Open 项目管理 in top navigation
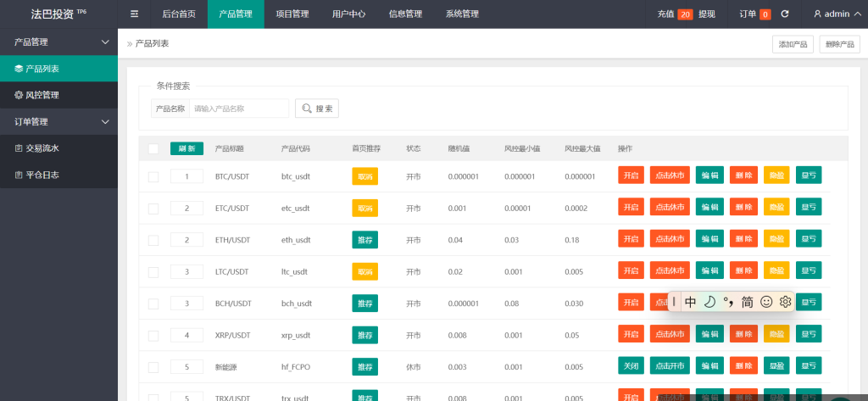The height and width of the screenshot is (401, 868). [292, 14]
